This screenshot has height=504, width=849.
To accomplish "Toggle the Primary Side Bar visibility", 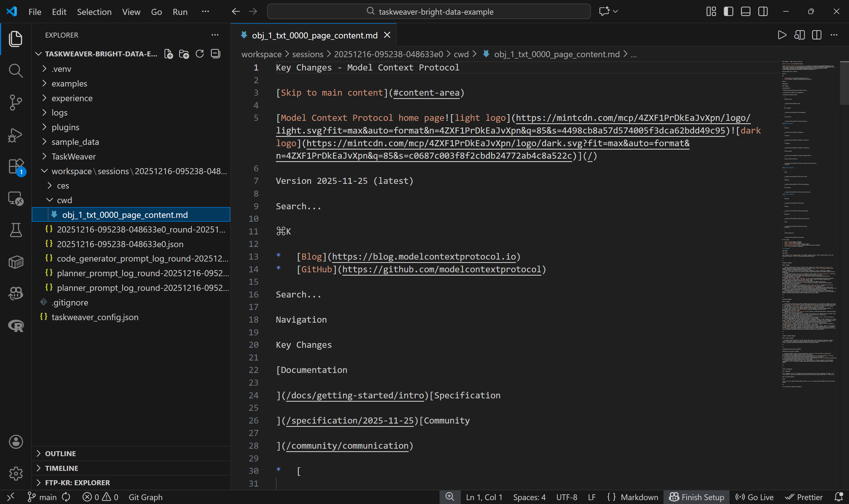I will click(728, 11).
